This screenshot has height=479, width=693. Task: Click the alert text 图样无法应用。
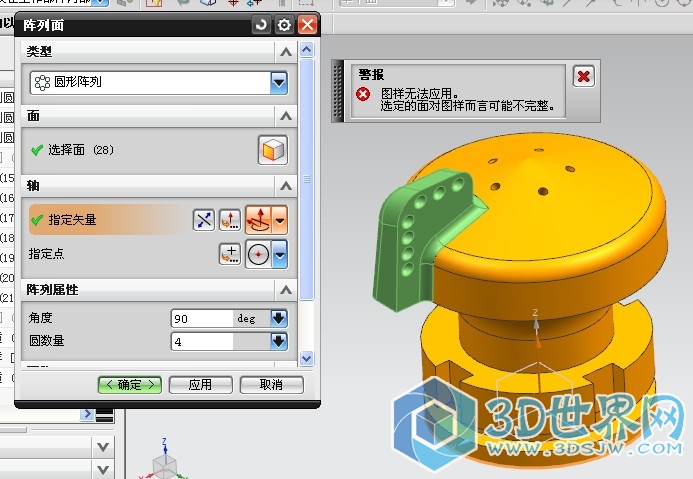[x=419, y=94]
